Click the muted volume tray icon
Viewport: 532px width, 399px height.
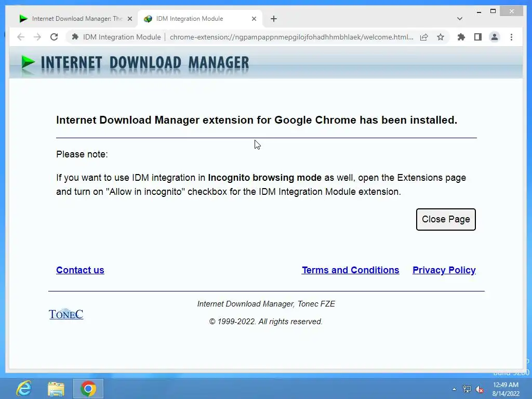(480, 389)
